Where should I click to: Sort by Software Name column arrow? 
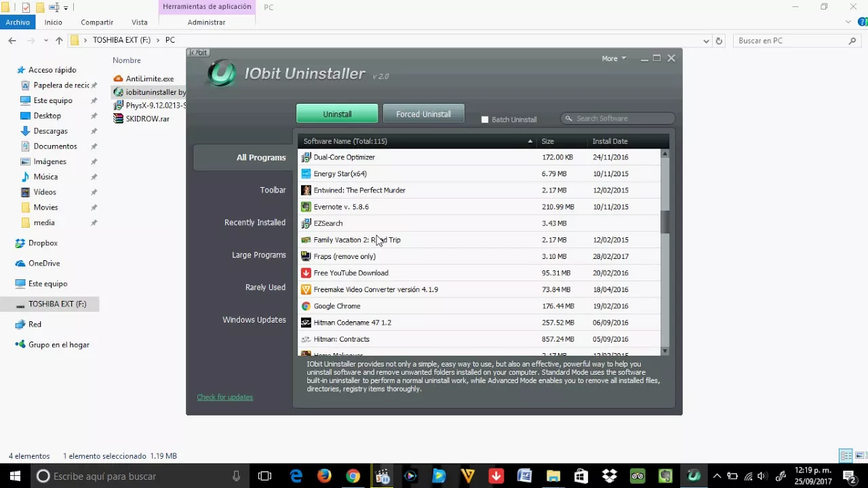530,141
